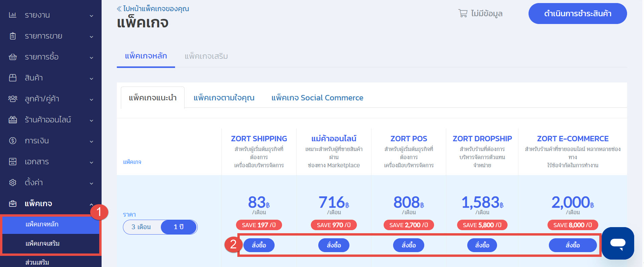Click the sales list clipboard icon
The width and height of the screenshot is (644, 267).
pos(13,36)
